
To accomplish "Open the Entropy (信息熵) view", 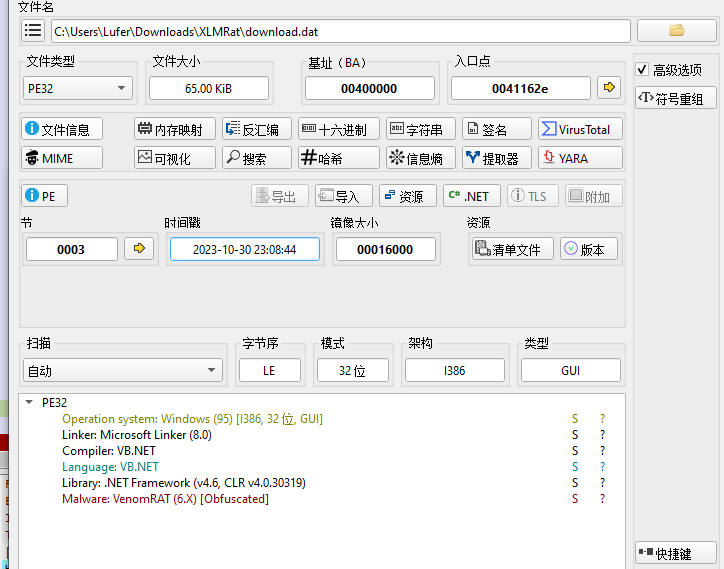I will [x=421, y=158].
